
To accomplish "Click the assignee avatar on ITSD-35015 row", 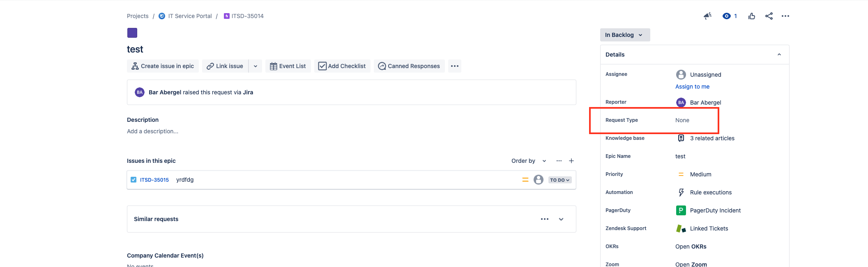I will [x=539, y=180].
